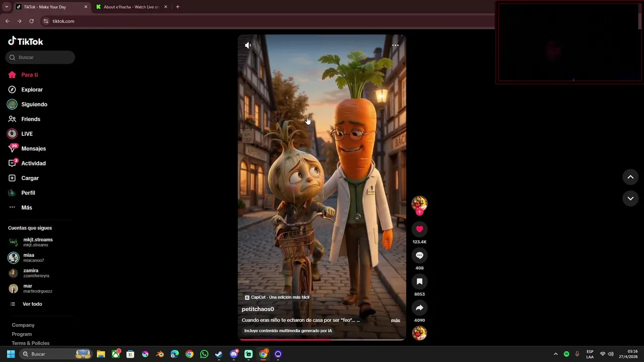Show hidden system tray icons
This screenshot has width=644, height=362.
(x=555, y=354)
